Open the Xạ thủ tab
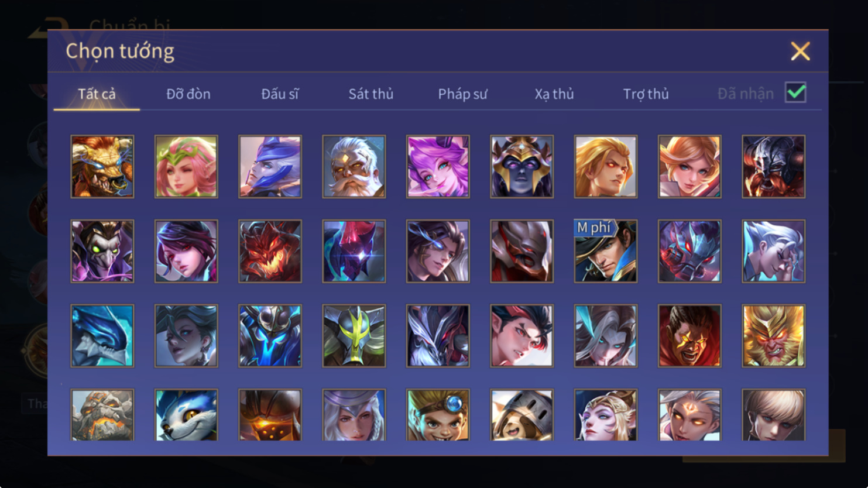 click(x=554, y=94)
